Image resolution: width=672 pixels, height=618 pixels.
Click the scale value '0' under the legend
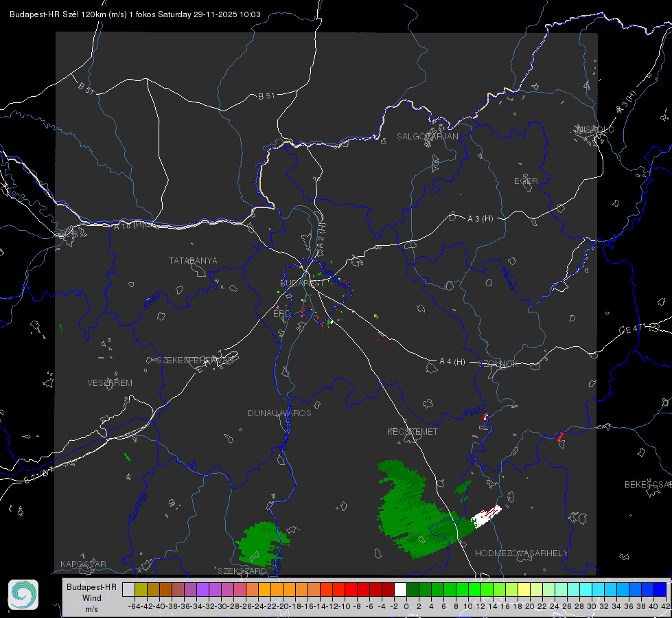tap(406, 606)
